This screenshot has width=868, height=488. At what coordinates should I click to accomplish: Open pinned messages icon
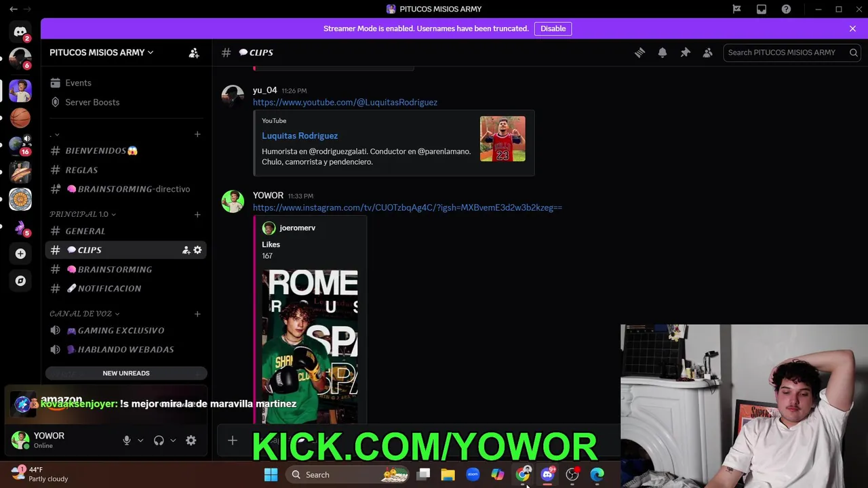point(686,52)
